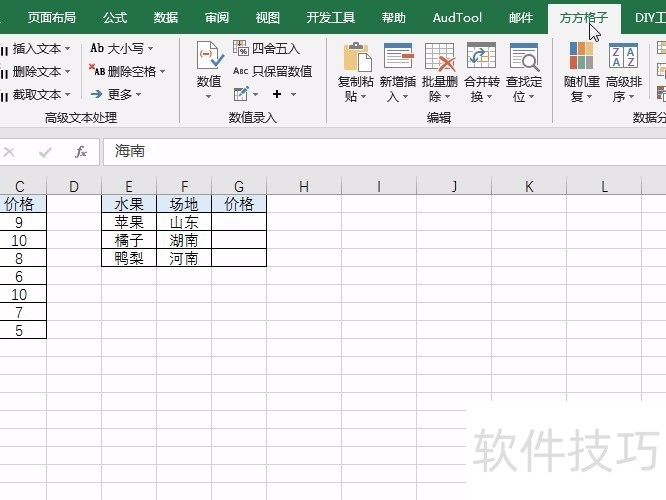This screenshot has height=500, width=666.
Task: Open the 公式 ribbon tab
Action: pyautogui.click(x=115, y=17)
